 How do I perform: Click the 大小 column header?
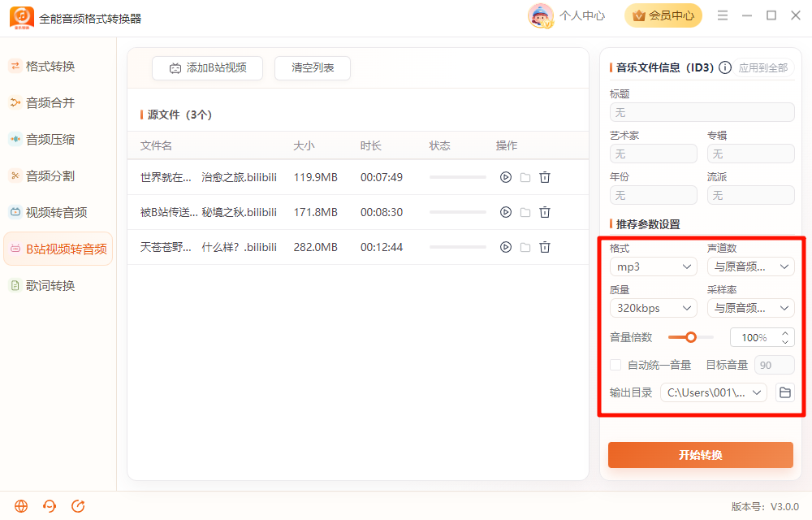(x=304, y=145)
